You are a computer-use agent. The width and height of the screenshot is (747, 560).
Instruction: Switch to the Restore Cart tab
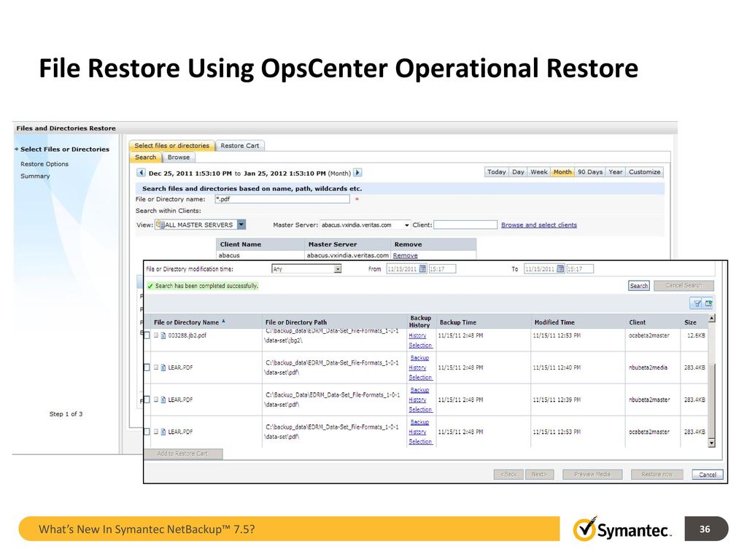click(x=239, y=146)
